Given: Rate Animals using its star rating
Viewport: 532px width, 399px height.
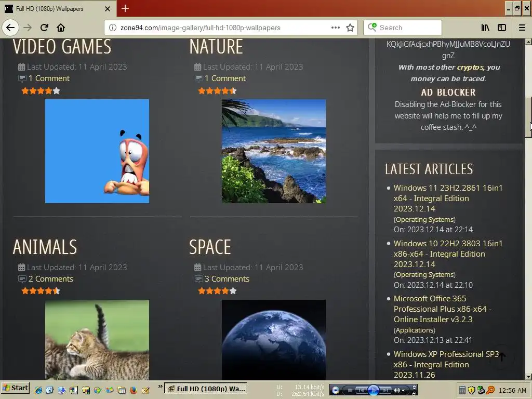Looking at the screenshot, I should pyautogui.click(x=41, y=291).
